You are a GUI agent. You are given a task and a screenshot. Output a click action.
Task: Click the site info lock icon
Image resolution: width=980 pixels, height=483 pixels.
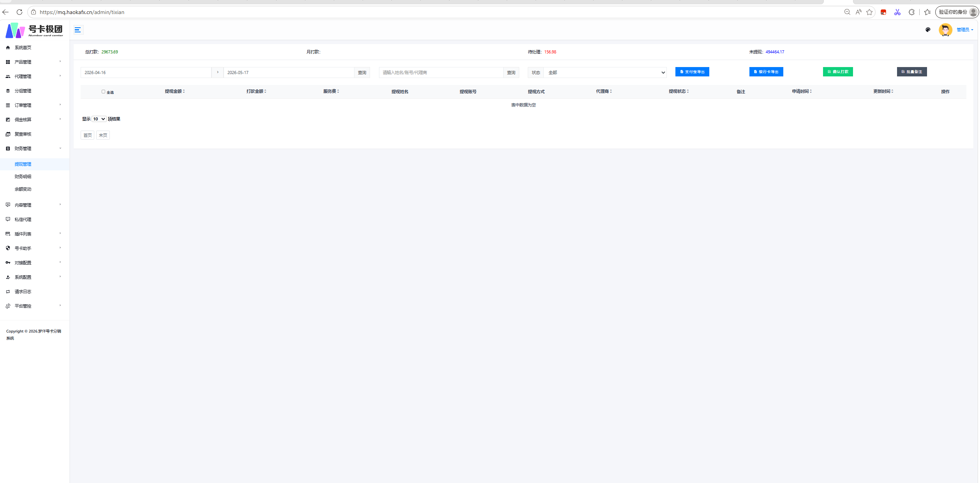33,12
